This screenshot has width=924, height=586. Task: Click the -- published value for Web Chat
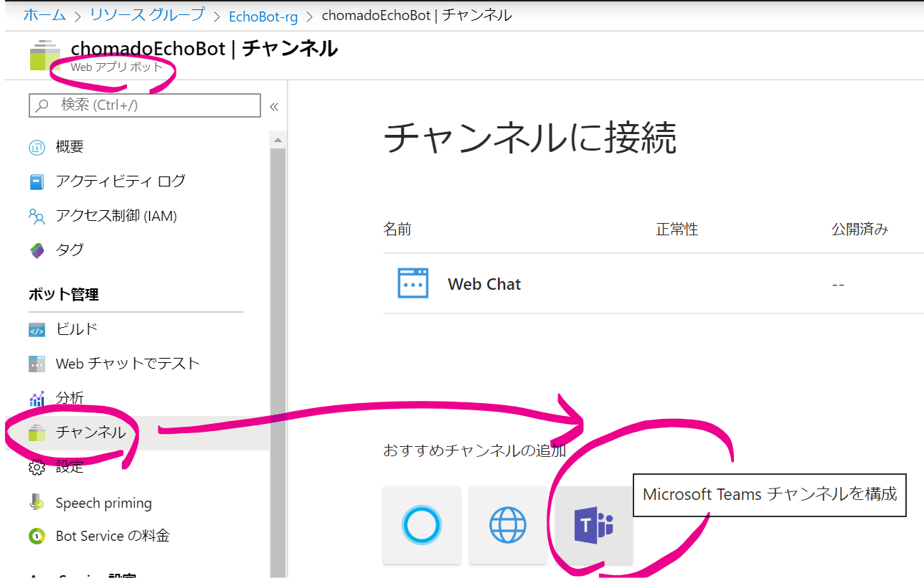838,285
